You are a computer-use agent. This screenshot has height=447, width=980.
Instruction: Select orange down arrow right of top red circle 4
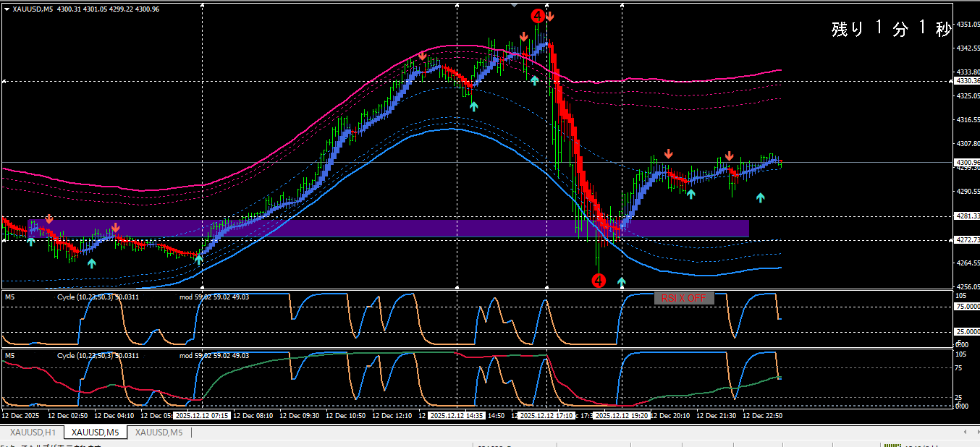coord(550,16)
